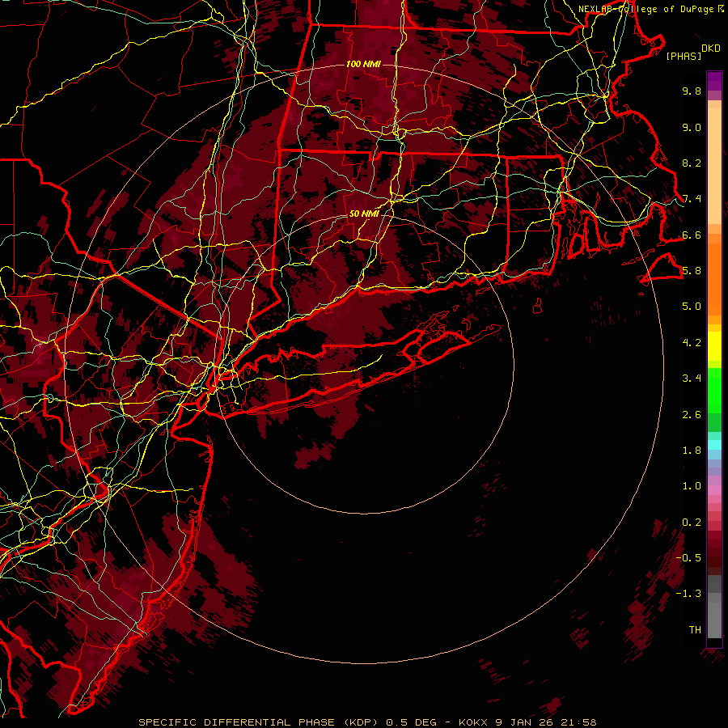
Task: Click the 50 NMI range ring label
Action: [x=363, y=214]
